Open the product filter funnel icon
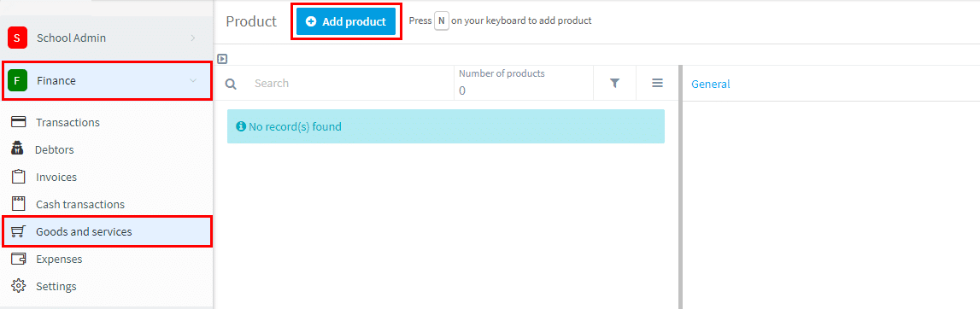Viewport: 980px width, 309px height. pyautogui.click(x=614, y=83)
